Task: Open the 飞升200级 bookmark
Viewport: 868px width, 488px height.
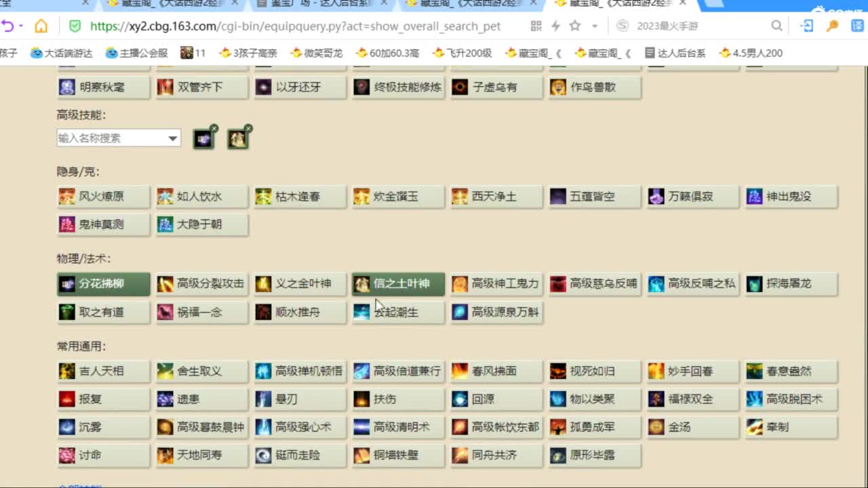Action: (x=462, y=53)
